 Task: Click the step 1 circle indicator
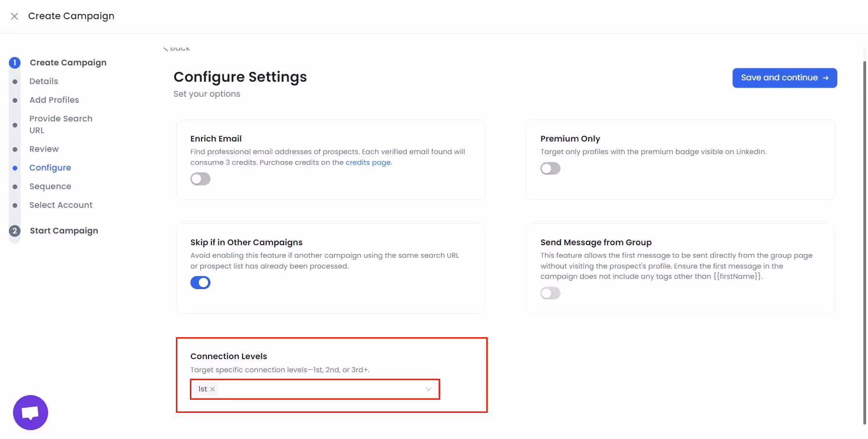pos(14,62)
